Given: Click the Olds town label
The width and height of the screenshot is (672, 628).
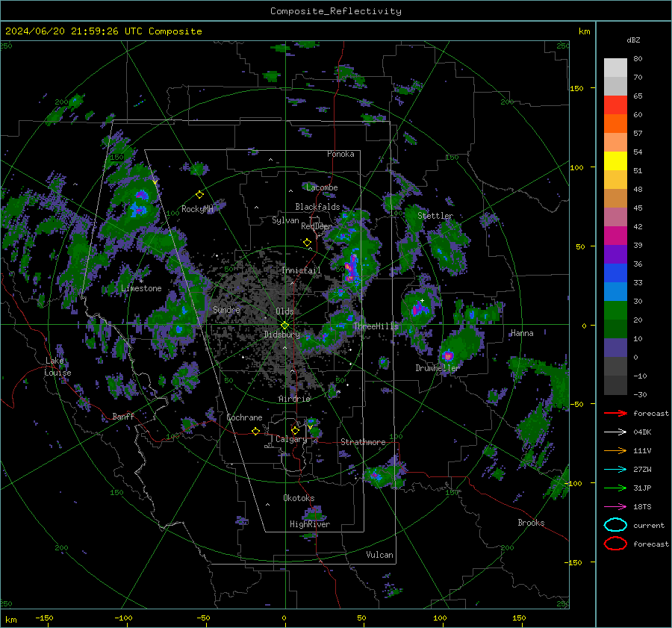Looking at the screenshot, I should coord(284,311).
